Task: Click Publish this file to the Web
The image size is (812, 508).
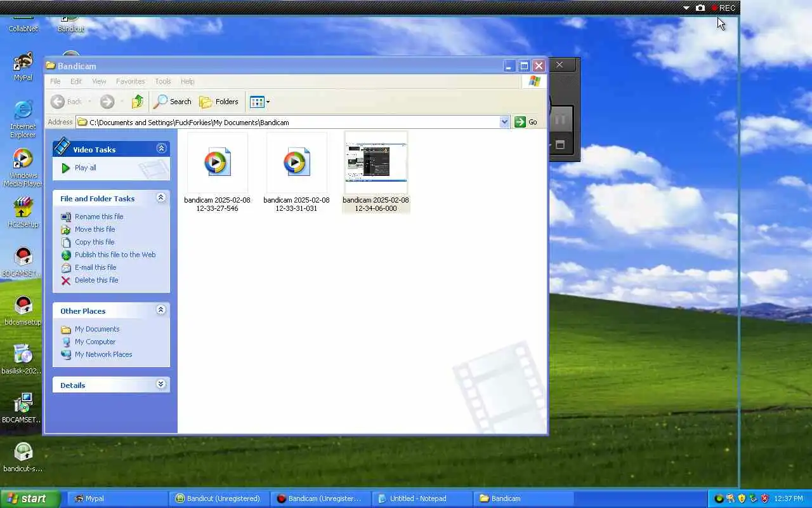Action: tap(115, 255)
